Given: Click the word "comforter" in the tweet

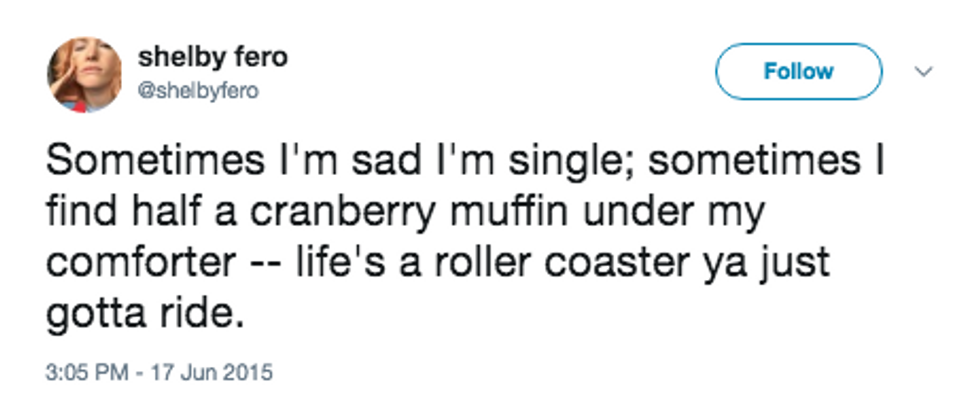Looking at the screenshot, I should pos(141,263).
